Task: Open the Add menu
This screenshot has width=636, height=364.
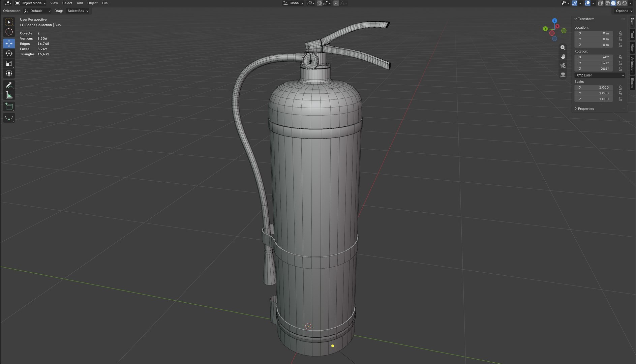Action: (x=80, y=3)
